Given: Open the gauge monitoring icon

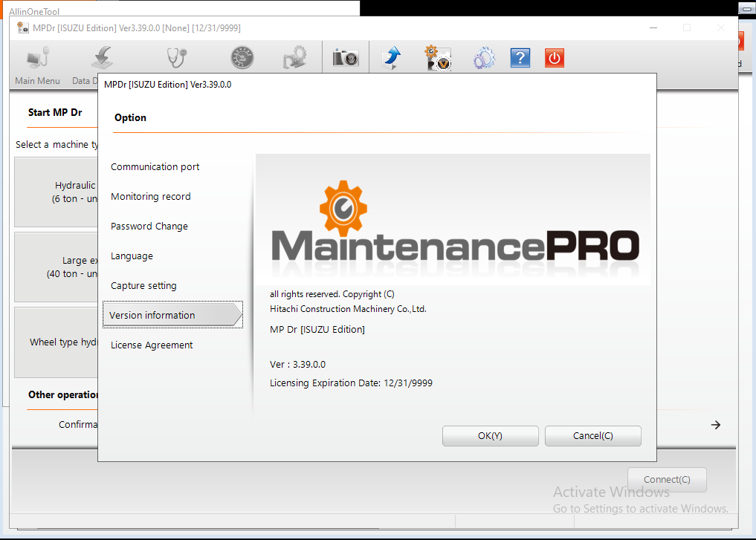Looking at the screenshot, I should [242, 58].
